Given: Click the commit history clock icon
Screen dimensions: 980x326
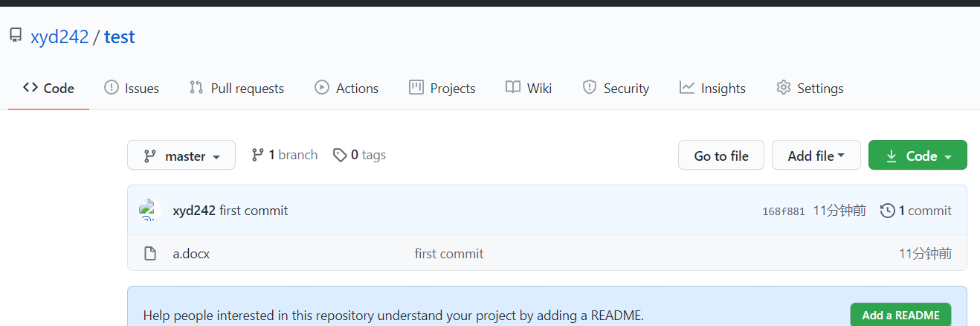Looking at the screenshot, I should pyautogui.click(x=887, y=211).
